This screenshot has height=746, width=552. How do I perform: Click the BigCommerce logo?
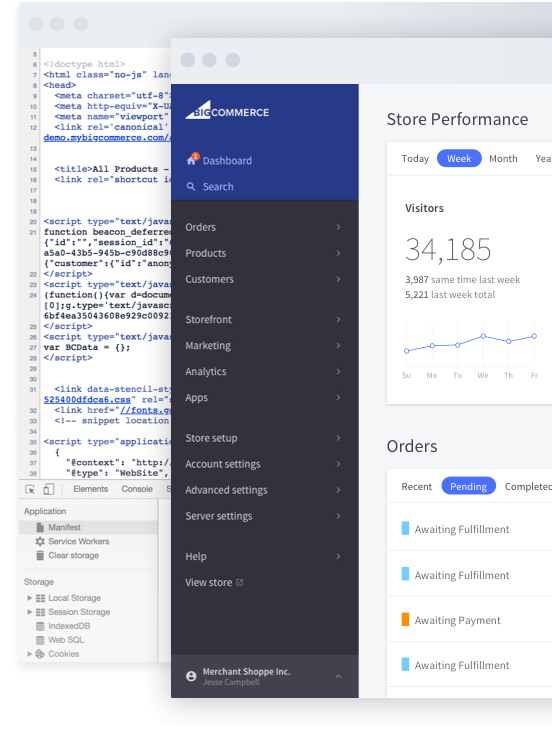(227, 110)
